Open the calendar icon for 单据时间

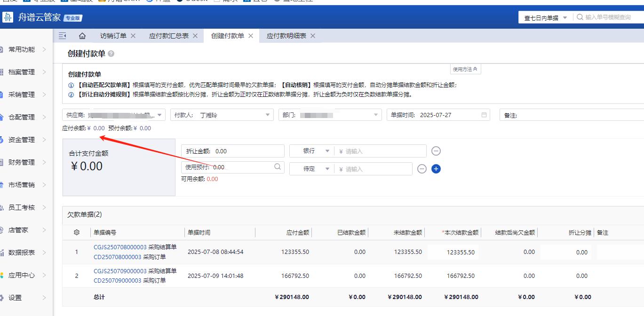point(484,115)
